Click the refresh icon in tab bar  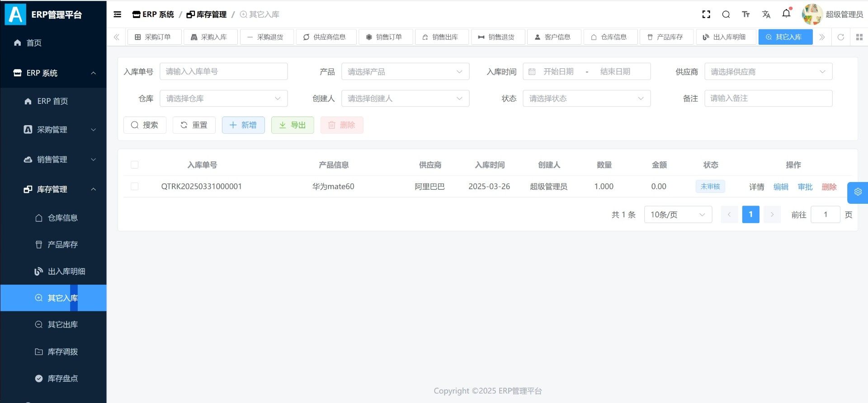(841, 37)
